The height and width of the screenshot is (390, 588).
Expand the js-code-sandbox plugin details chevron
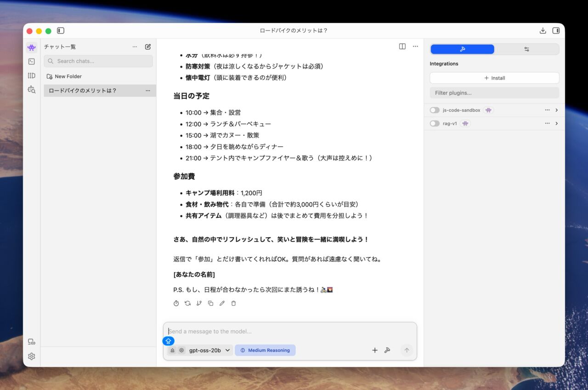click(556, 110)
